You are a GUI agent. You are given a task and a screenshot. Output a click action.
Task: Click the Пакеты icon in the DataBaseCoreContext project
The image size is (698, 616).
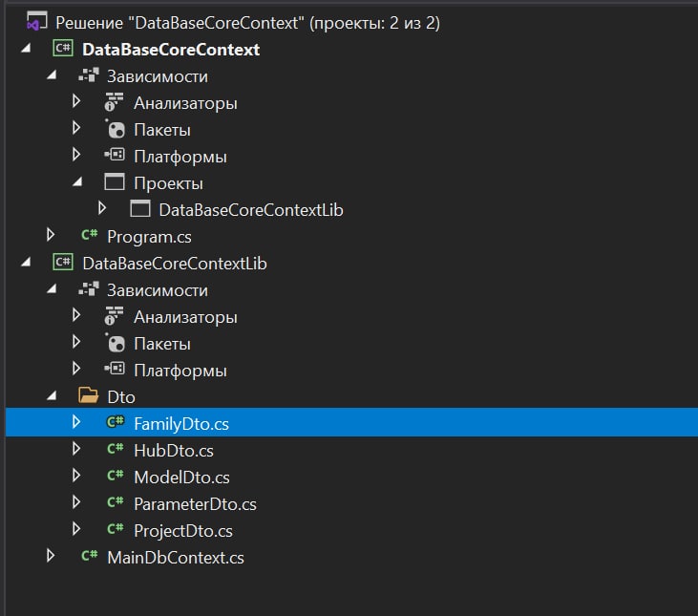coord(116,129)
